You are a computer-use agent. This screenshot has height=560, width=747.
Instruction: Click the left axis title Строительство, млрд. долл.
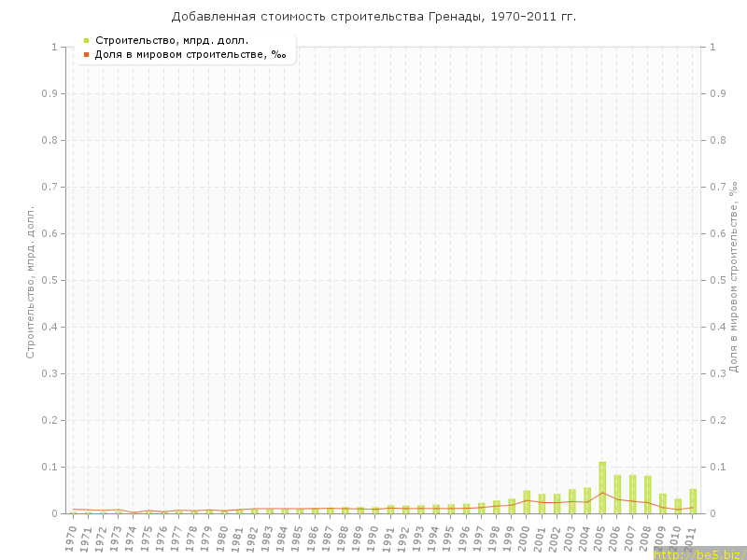(30, 280)
